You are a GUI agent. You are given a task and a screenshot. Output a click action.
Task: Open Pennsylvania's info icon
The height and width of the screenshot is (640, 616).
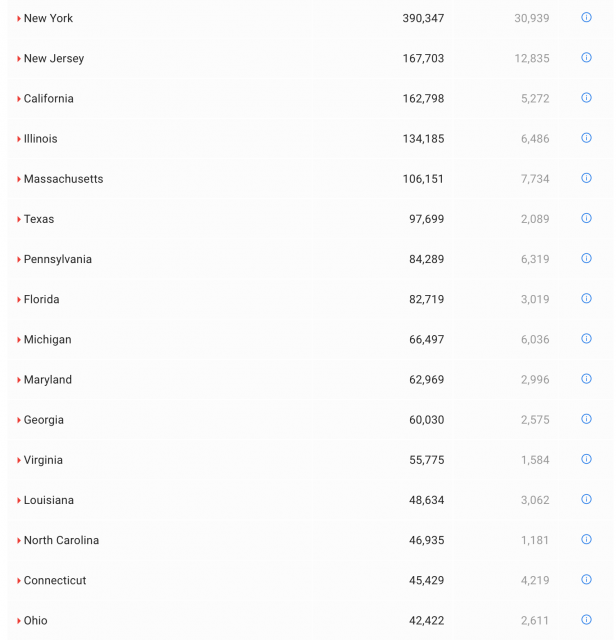coord(587,258)
